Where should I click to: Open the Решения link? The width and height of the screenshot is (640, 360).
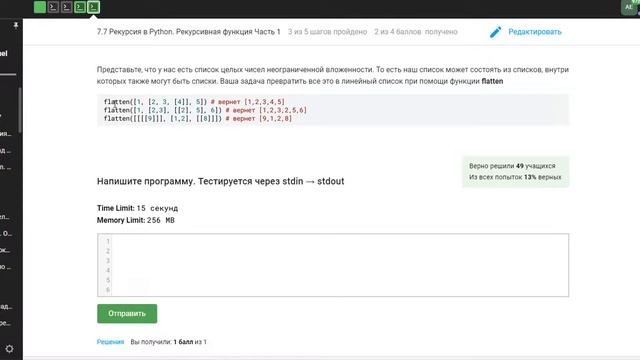pyautogui.click(x=110, y=342)
